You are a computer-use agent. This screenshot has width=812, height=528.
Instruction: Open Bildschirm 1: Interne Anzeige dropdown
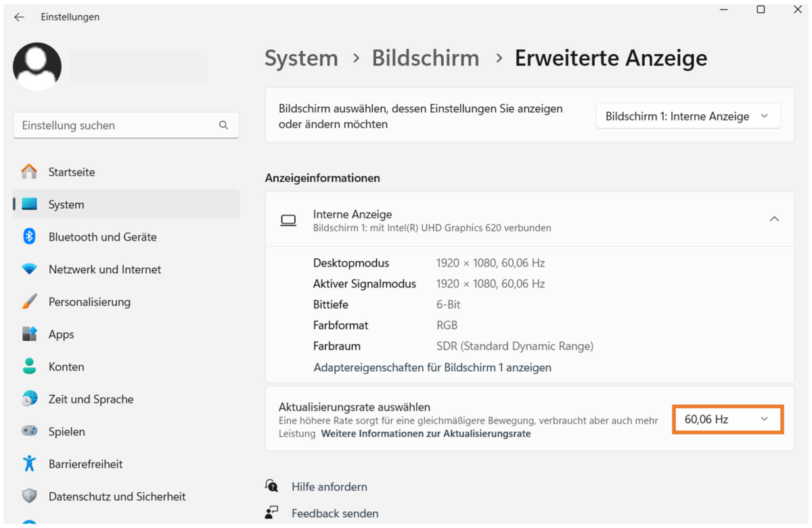(687, 116)
